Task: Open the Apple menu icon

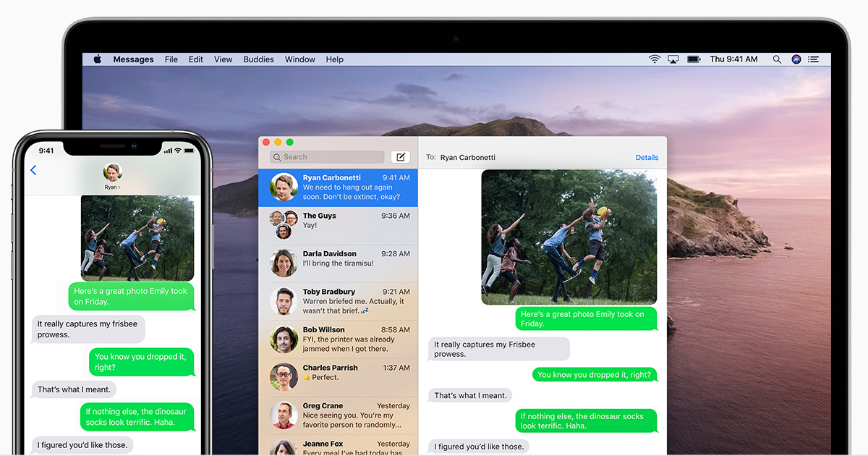Action: click(x=97, y=59)
